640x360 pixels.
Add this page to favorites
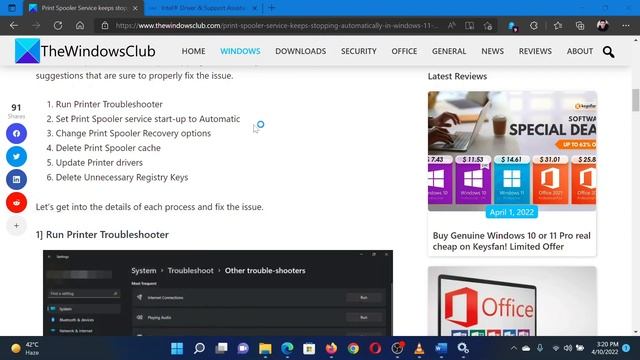[488, 26]
